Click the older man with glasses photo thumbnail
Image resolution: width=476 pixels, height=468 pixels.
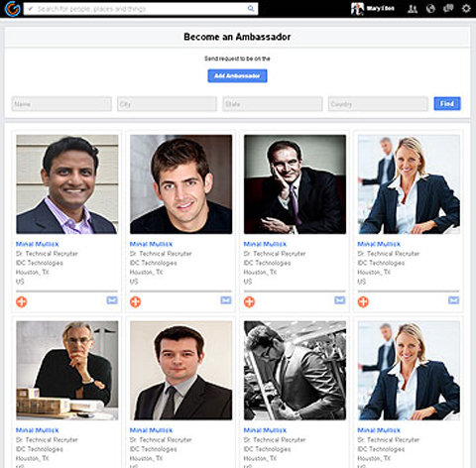coord(67,371)
